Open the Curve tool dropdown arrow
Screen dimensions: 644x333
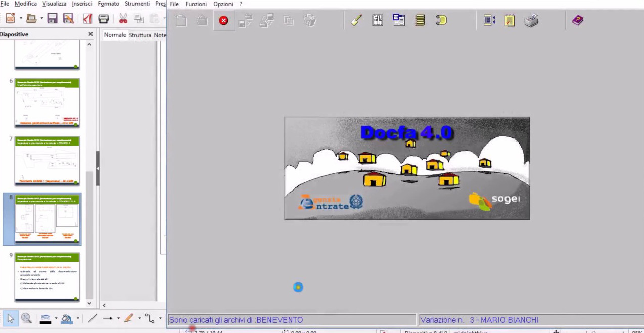[x=139, y=319]
